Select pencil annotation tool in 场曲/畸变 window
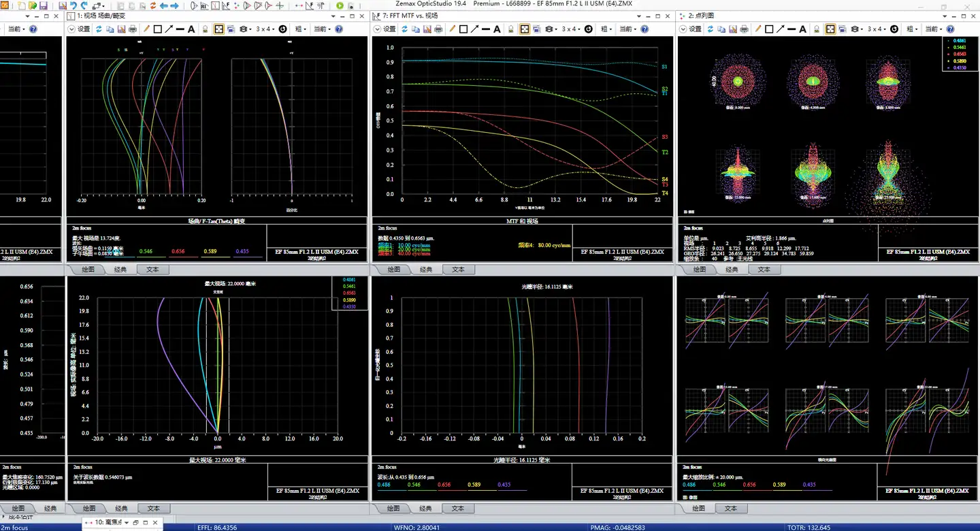Image resolution: width=980 pixels, height=531 pixels. coord(146,29)
